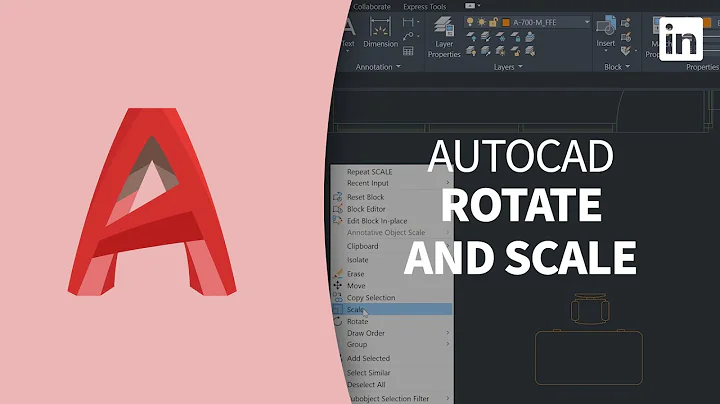
Task: Open the Insert dropdown arrow
Action: click(x=606, y=51)
